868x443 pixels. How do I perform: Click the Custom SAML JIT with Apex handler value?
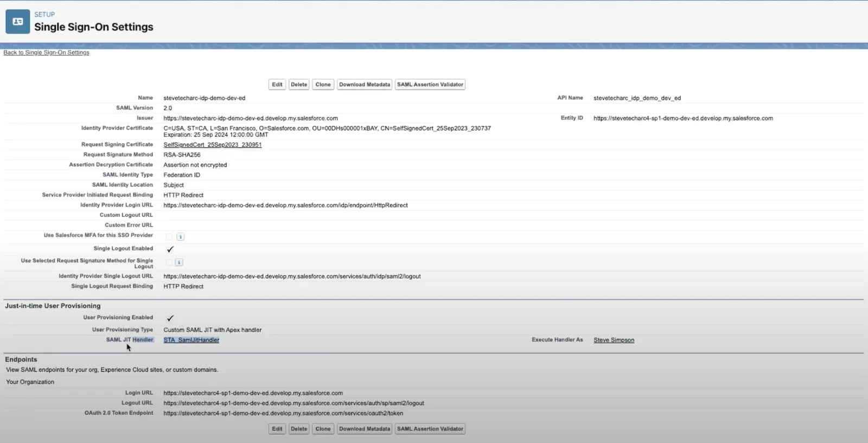[213, 330]
